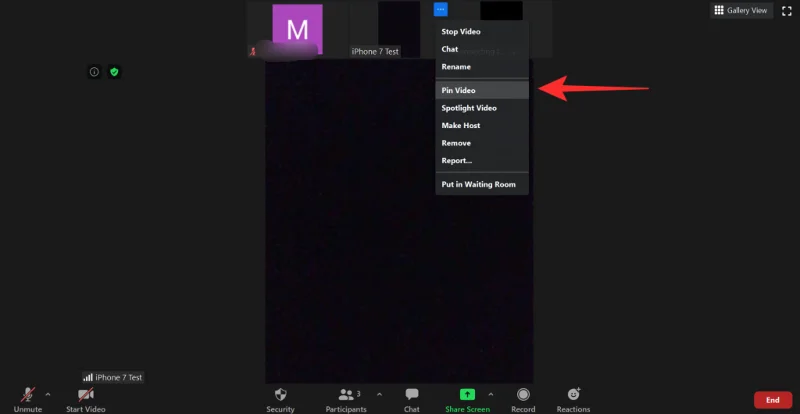
Task: Open the Participants panel icon
Action: [346, 395]
